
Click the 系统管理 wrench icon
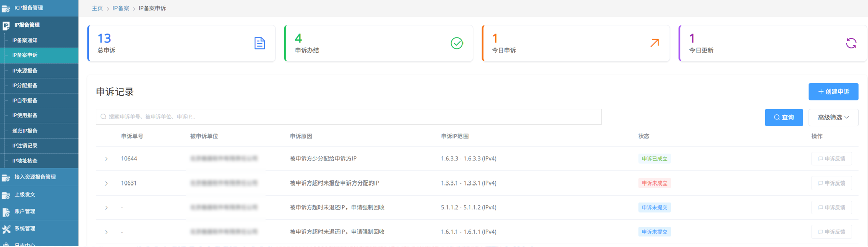pos(6,229)
